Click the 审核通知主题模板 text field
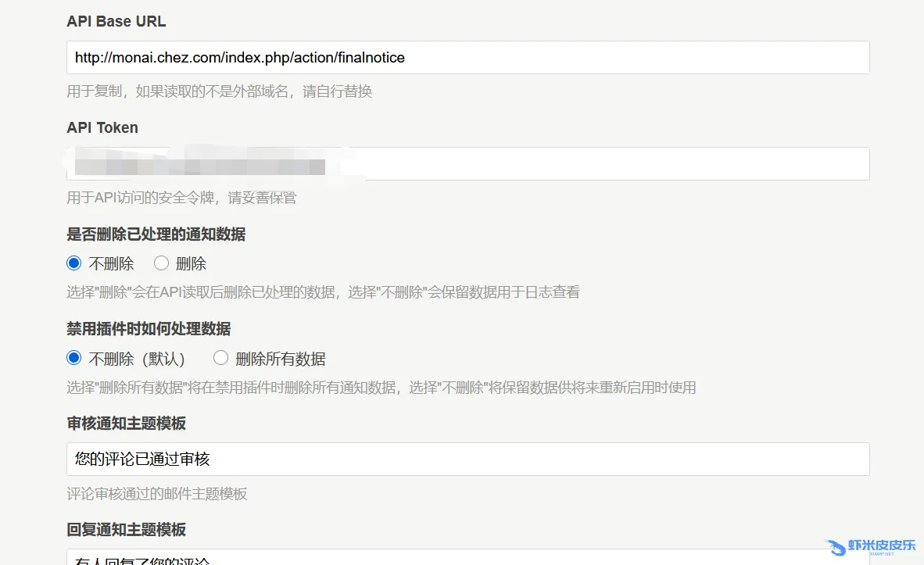The height and width of the screenshot is (565, 924). click(x=467, y=460)
